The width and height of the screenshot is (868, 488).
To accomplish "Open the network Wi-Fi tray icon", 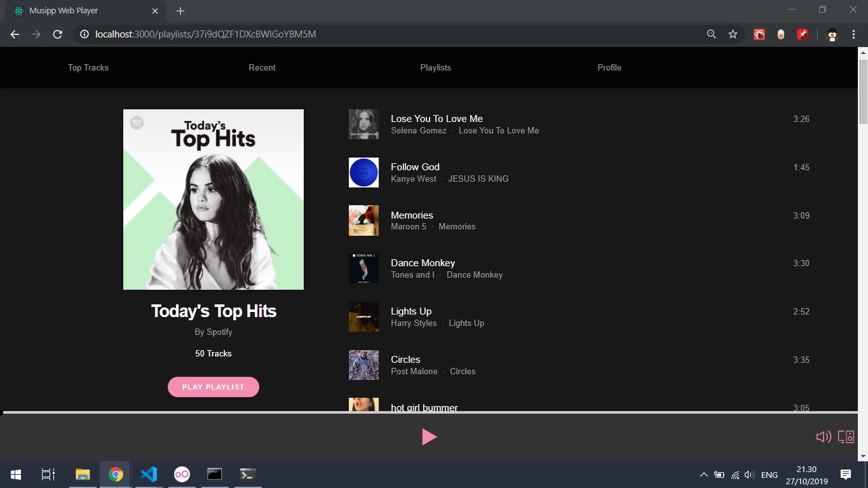I will click(735, 475).
